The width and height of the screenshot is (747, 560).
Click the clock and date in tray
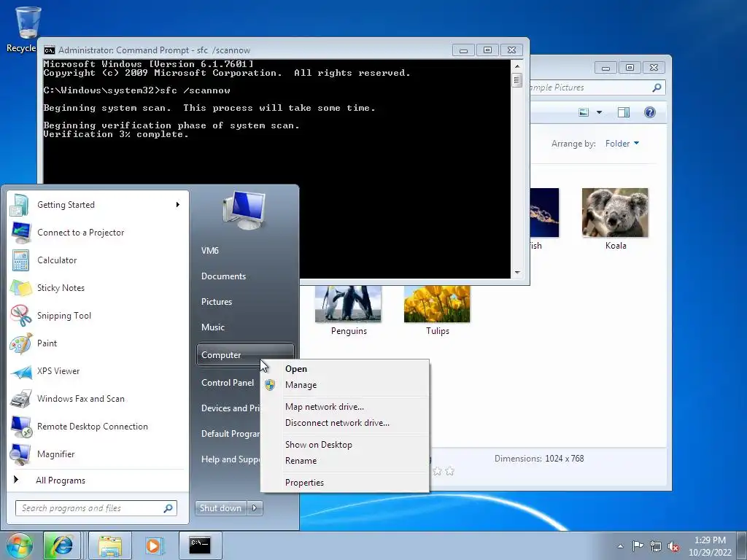click(x=710, y=546)
